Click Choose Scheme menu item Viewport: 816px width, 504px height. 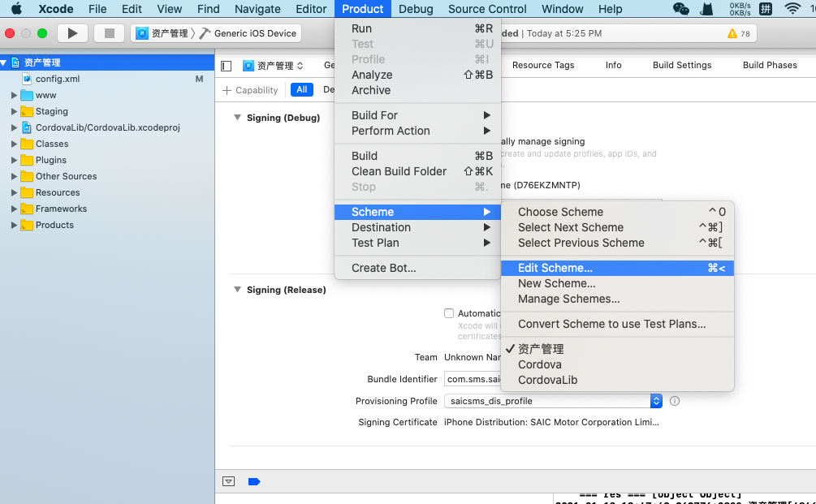coord(617,212)
